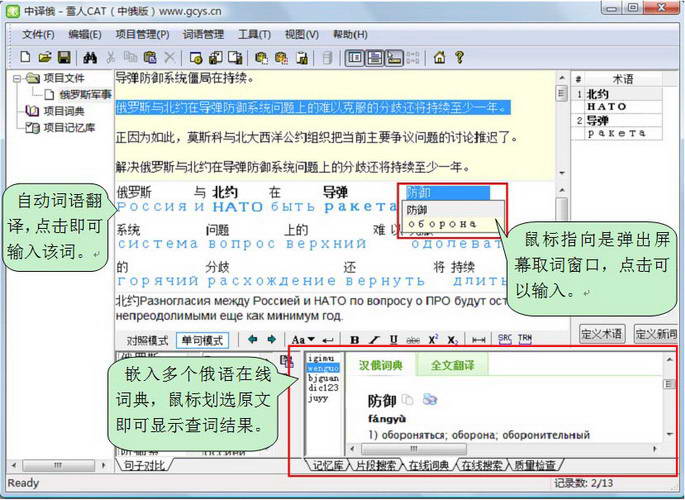Open the 词语管理 menu
This screenshot has height=500, width=685.
(204, 34)
